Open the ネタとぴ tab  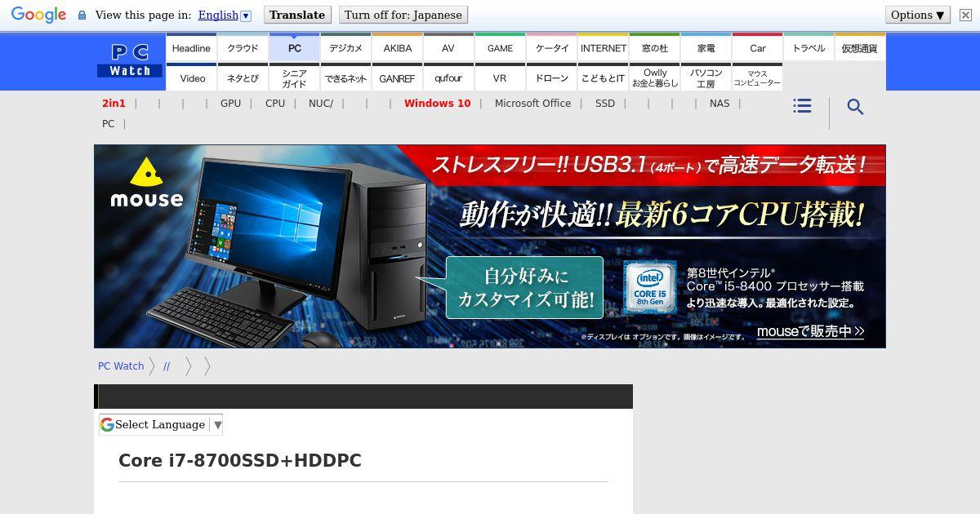(243, 78)
